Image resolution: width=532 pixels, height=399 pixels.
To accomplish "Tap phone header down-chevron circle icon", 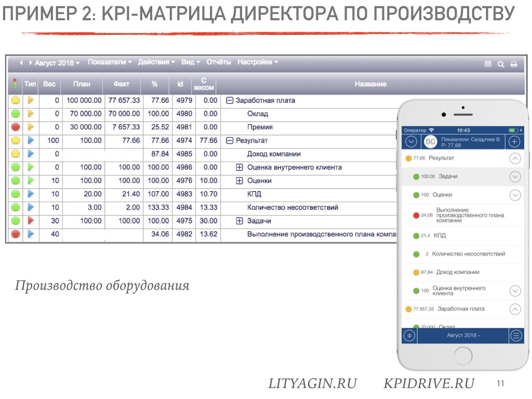I will point(411,141).
